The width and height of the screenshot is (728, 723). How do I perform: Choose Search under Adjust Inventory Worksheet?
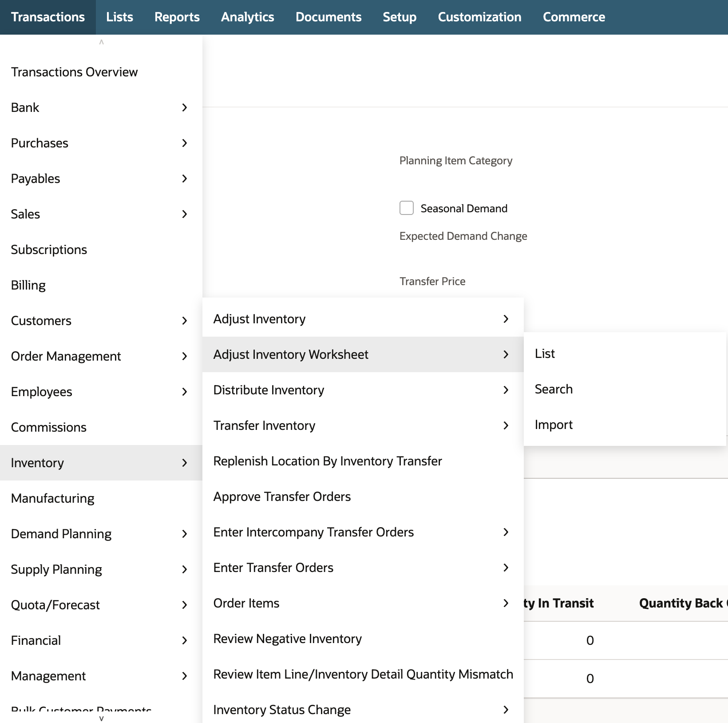coord(625,389)
